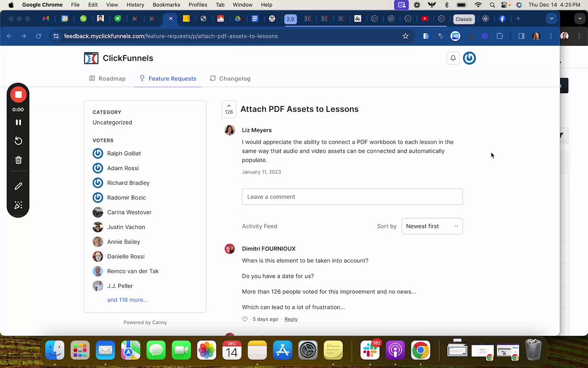Open the Changelog tab
Image resolution: width=588 pixels, height=368 pixels.
230,79
